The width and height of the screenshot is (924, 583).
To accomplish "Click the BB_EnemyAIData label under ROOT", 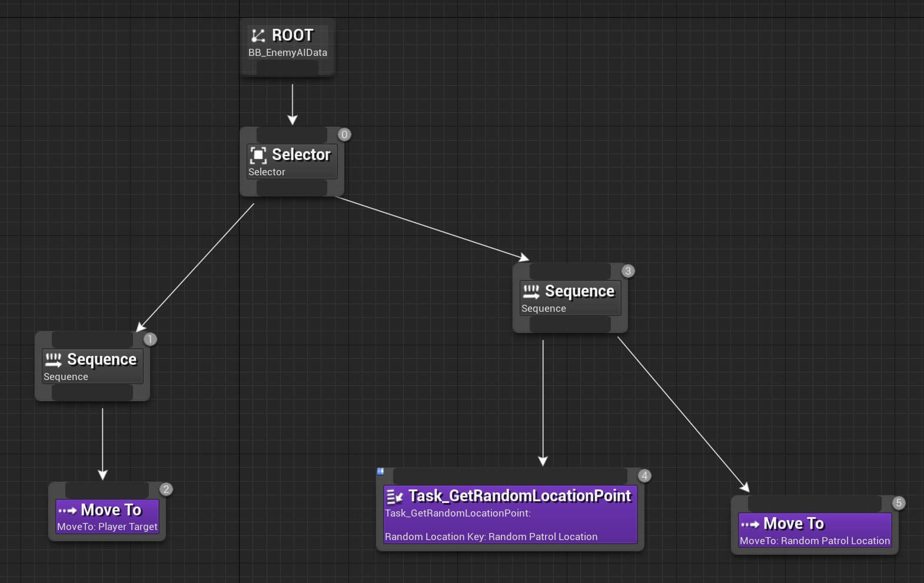I will (x=288, y=52).
